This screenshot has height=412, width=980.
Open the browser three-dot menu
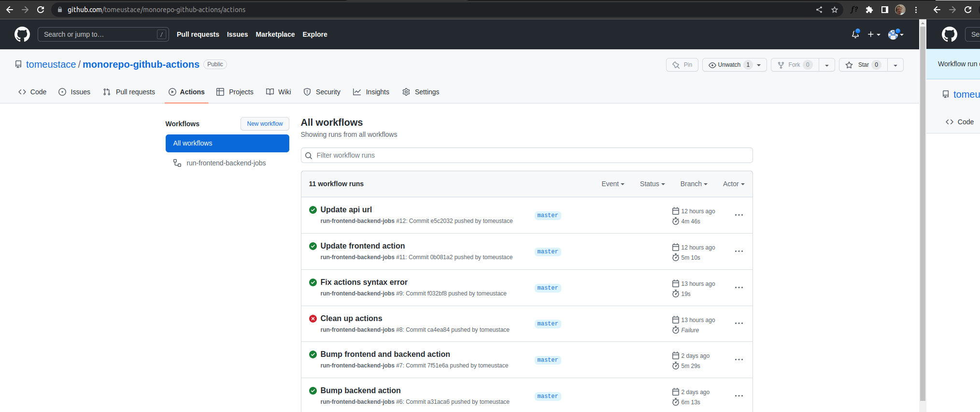916,10
